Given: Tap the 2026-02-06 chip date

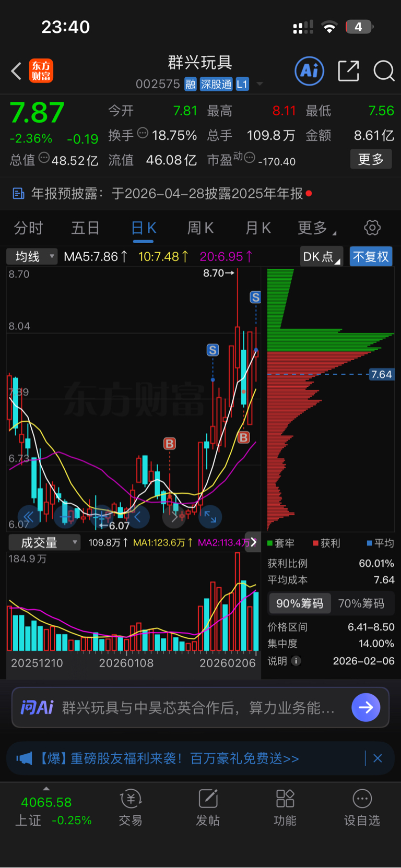Looking at the screenshot, I should (364, 661).
